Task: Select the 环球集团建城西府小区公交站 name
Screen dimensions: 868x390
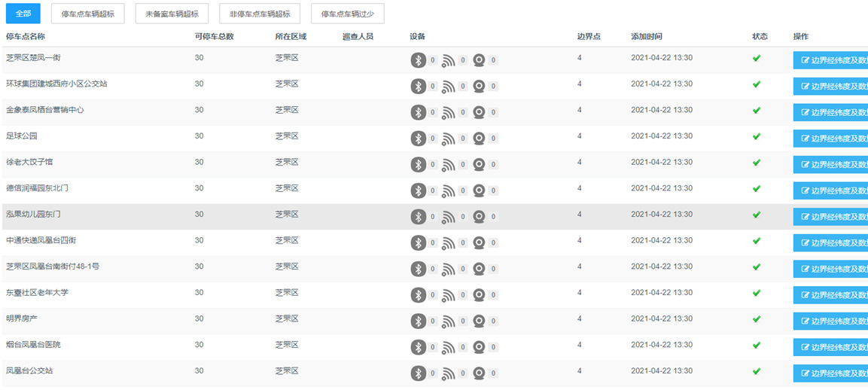Action: pos(56,84)
